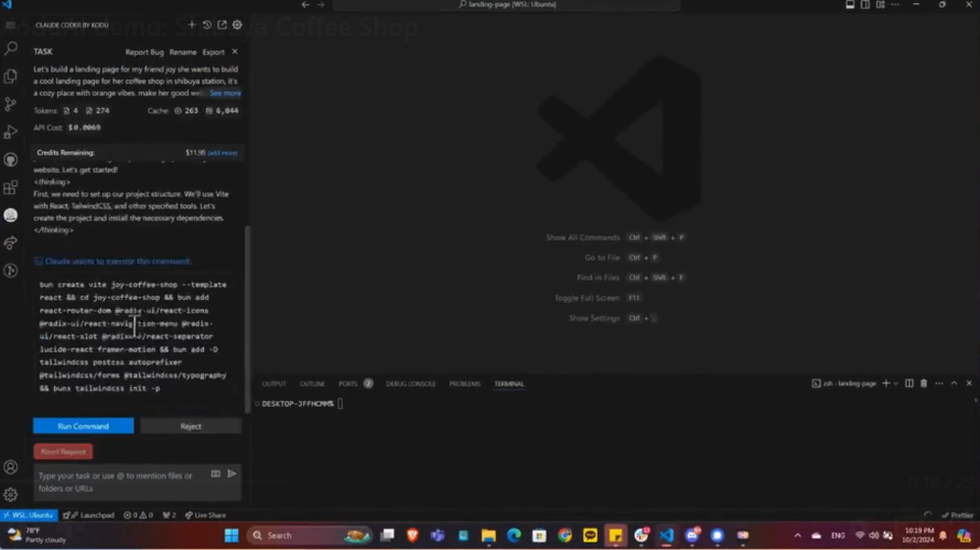Go back with the title bar arrow

tap(305, 4)
